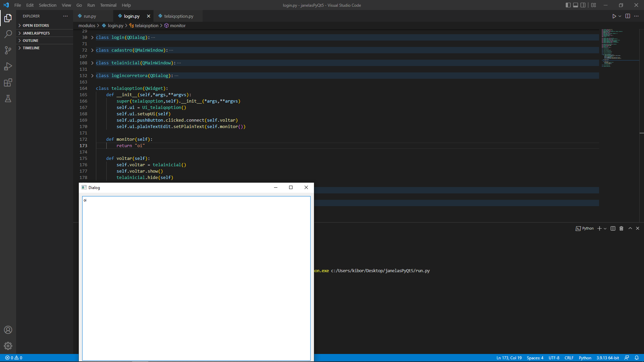Open Manage settings gear icon
Screen dimensions: 644x362
tap(8, 346)
